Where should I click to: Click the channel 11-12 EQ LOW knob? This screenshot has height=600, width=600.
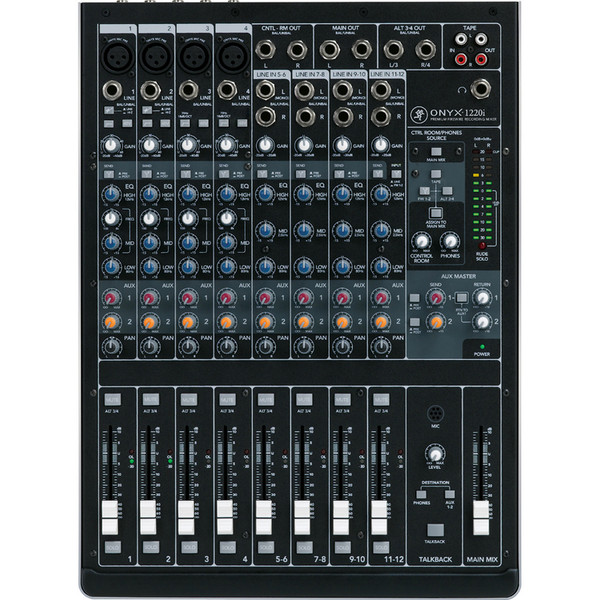[381, 267]
